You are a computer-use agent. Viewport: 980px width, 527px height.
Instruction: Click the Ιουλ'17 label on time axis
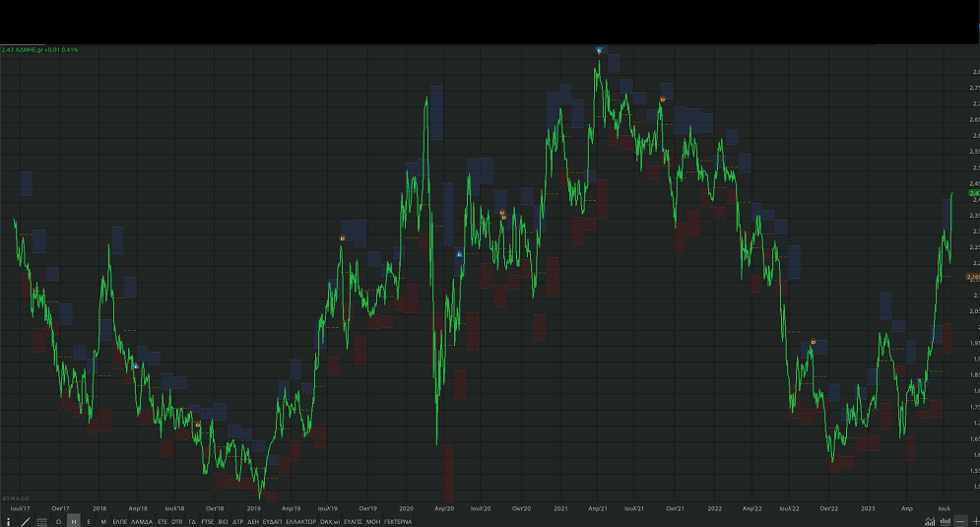20,508
